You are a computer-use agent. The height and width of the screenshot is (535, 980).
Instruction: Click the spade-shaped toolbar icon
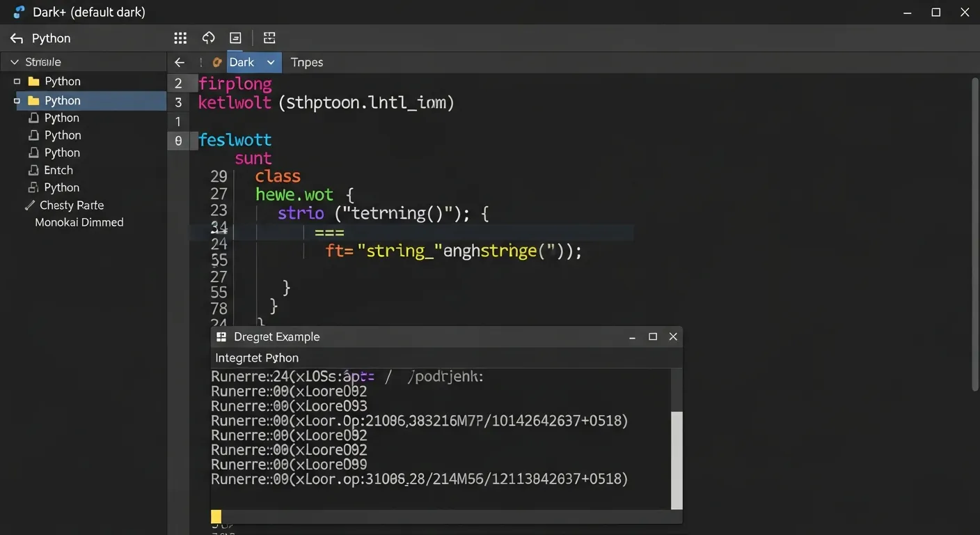(208, 38)
